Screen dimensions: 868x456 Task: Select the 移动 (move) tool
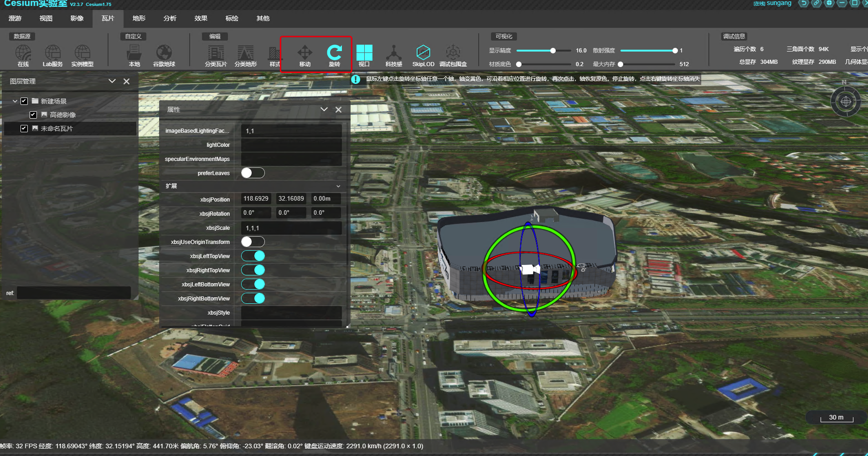[305, 55]
